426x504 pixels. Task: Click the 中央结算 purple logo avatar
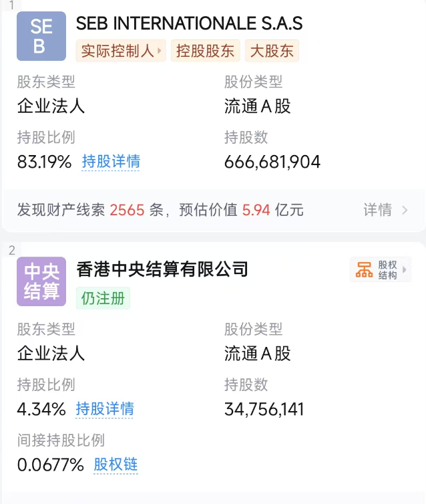coord(41,281)
